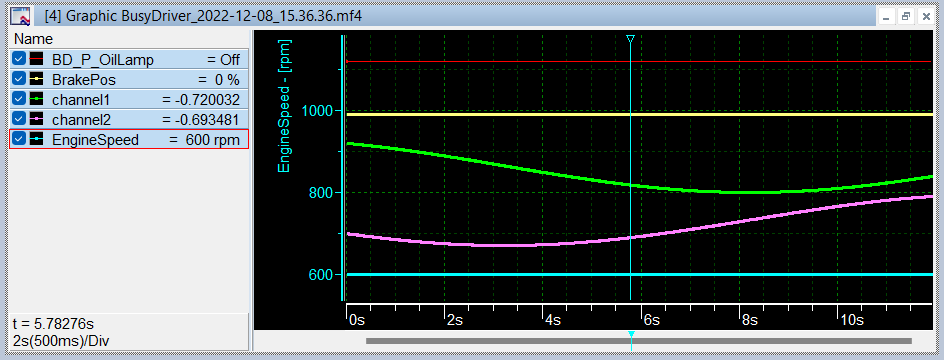Click the 0s label on the time axis
Screen dimensions: 944x360
coord(358,320)
